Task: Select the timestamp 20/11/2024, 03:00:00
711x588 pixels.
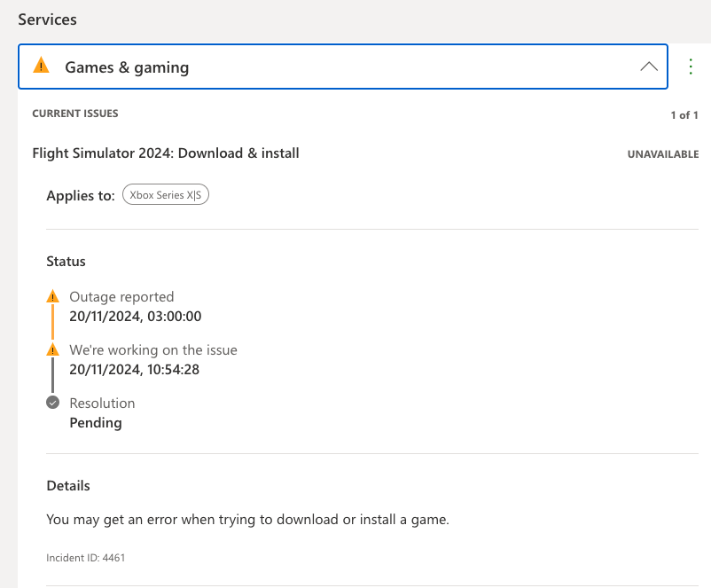Action: coord(135,317)
